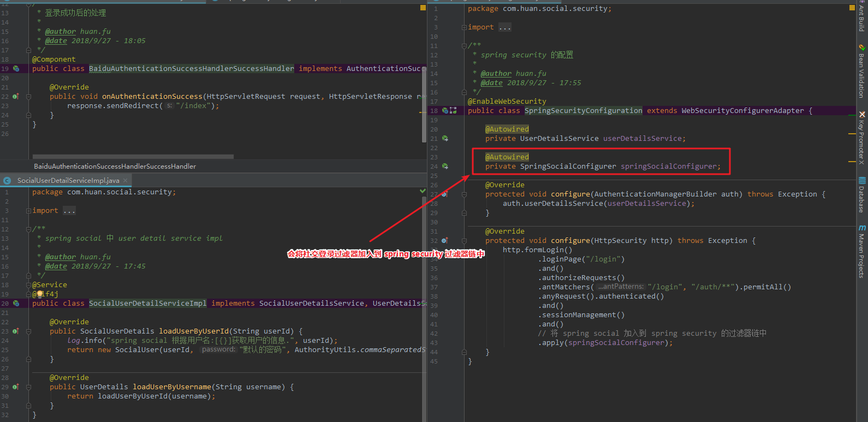
Task: Click yellow inspection indicator in the Baidu handler editor
Action: click(423, 8)
